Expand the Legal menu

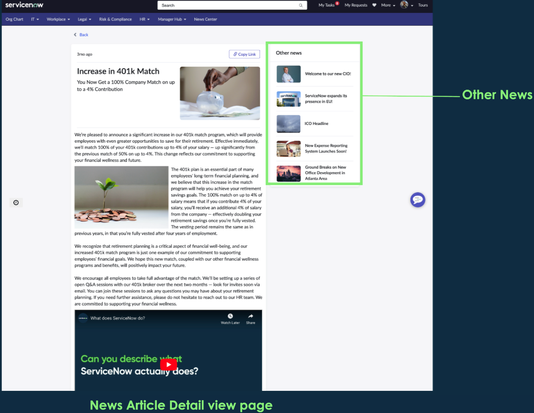pos(84,19)
